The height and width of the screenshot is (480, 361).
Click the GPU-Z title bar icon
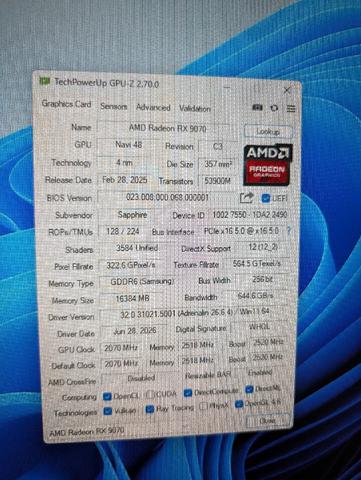[45, 81]
